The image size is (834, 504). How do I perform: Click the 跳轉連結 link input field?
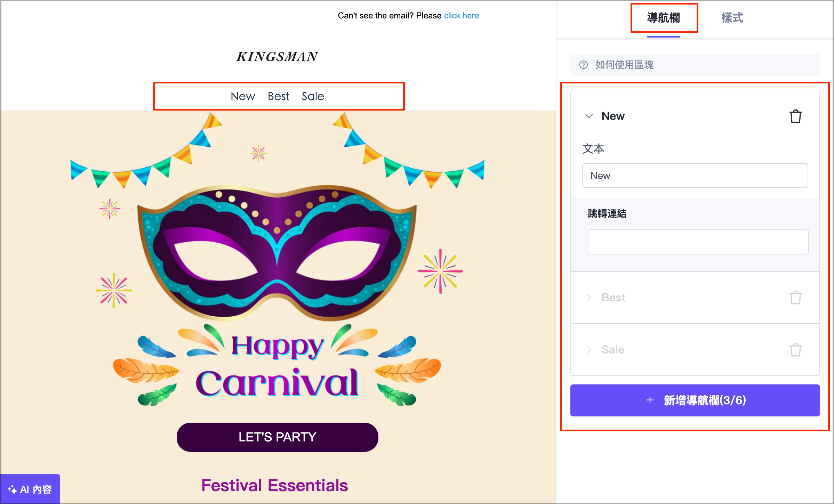pos(698,242)
